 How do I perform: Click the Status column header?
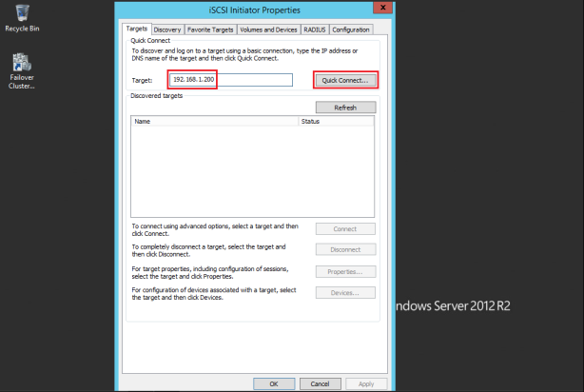336,122
